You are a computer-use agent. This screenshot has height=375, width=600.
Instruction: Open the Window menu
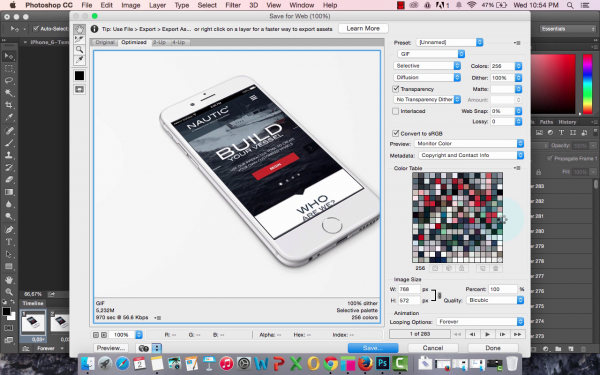pyautogui.click(x=302, y=5)
